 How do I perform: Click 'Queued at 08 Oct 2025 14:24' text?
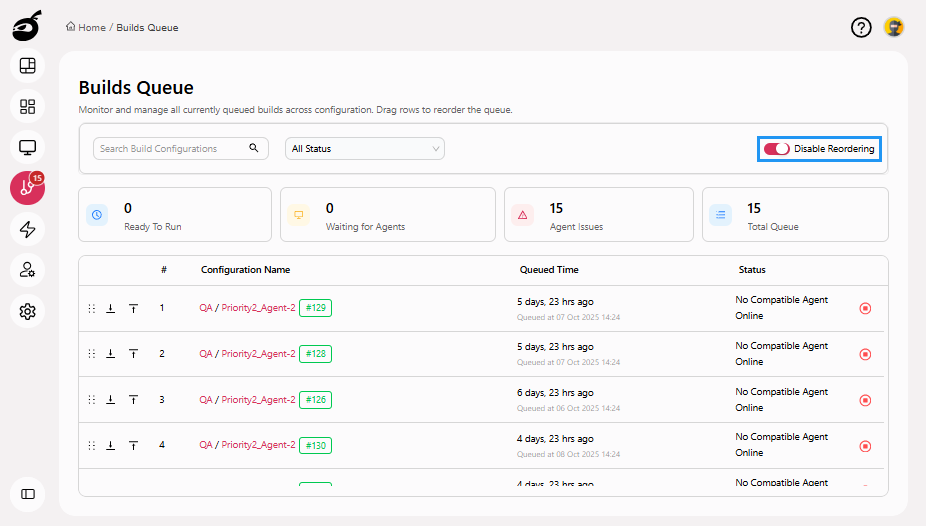pos(568,454)
